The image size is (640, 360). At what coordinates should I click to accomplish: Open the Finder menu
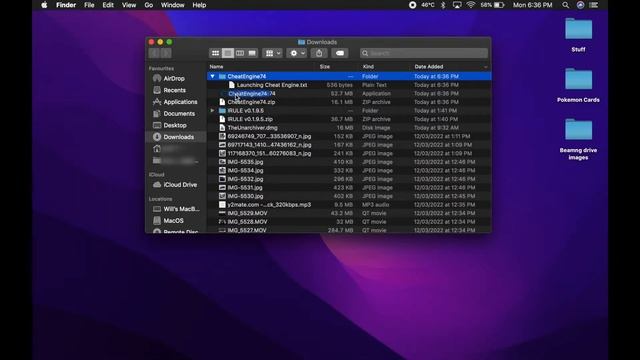coord(66,5)
